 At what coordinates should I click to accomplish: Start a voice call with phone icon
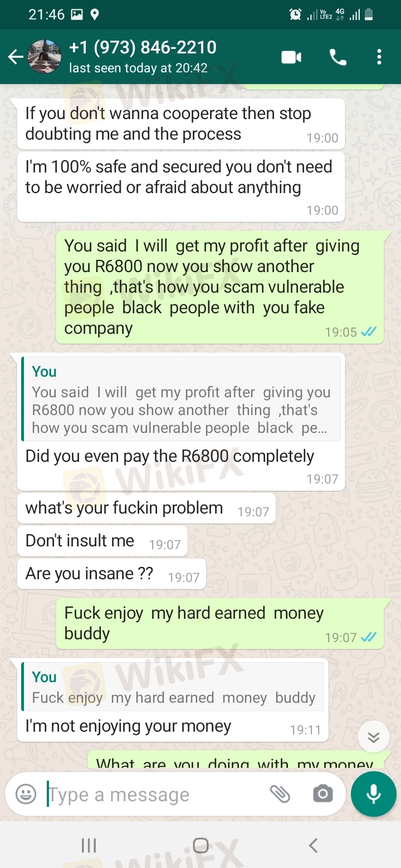click(338, 57)
